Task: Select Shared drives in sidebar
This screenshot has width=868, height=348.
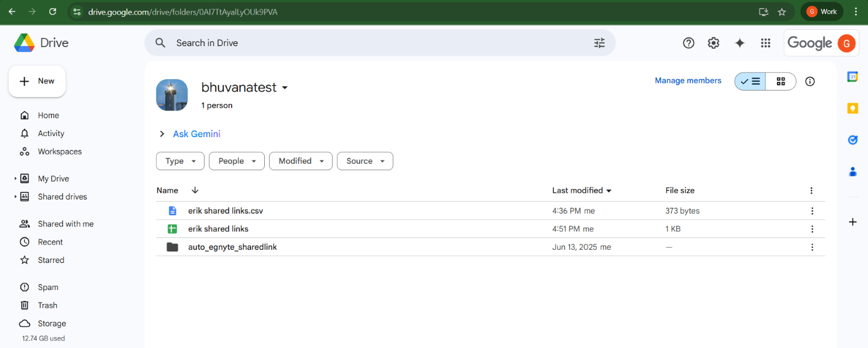Action: point(62,197)
